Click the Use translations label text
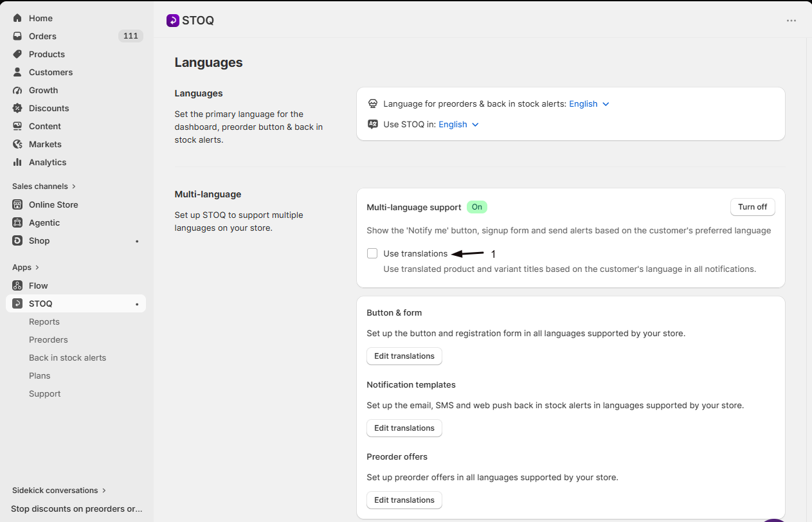812x522 pixels. click(415, 253)
